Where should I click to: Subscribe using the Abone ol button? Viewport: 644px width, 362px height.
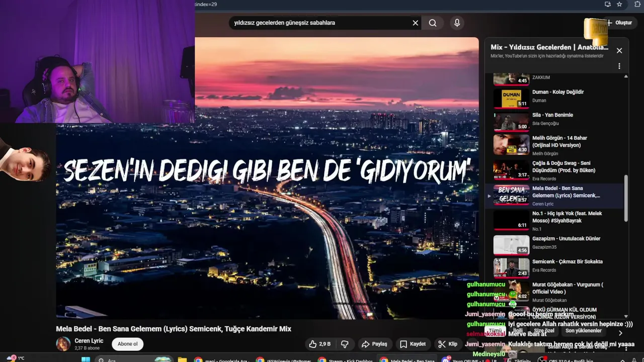coord(127,344)
